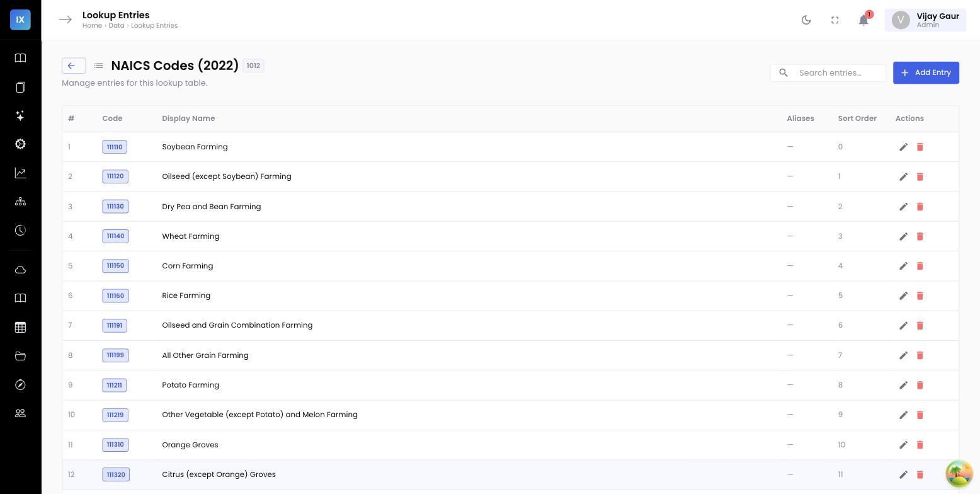Click the Code column header
This screenshot has height=494, width=980.
pos(112,118)
